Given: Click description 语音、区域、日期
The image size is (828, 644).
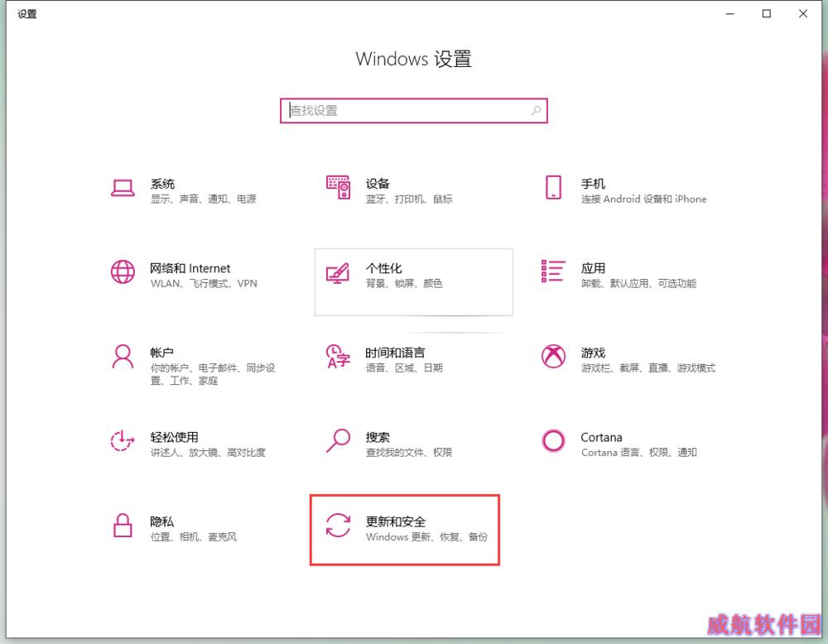Looking at the screenshot, I should click(404, 368).
